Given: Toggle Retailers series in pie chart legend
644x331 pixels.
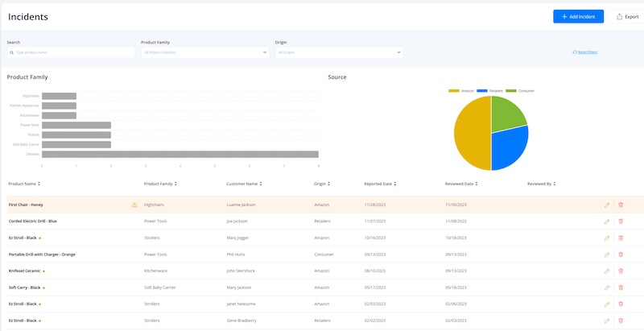Looking at the screenshot, I should [489, 91].
